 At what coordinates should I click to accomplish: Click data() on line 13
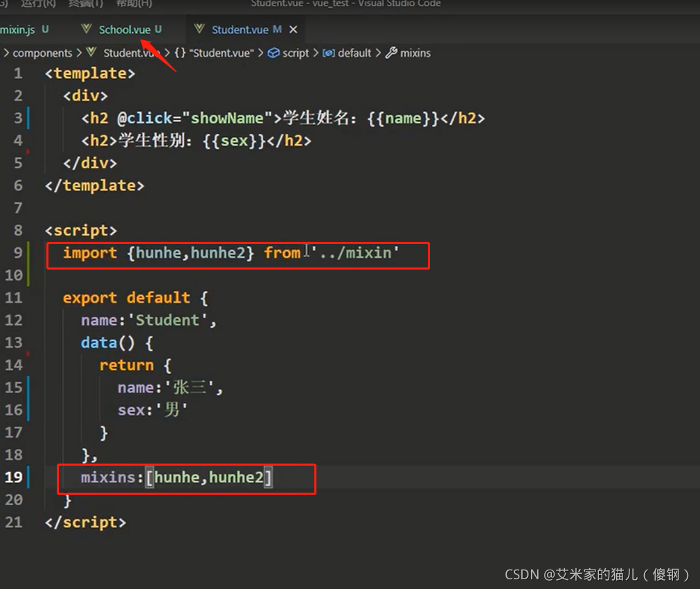click(x=107, y=343)
